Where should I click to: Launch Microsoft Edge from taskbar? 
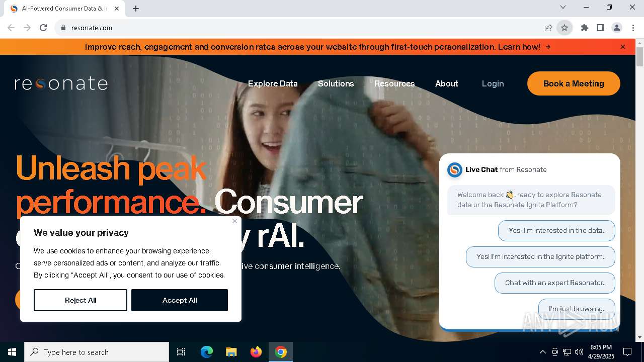pyautogui.click(x=207, y=352)
